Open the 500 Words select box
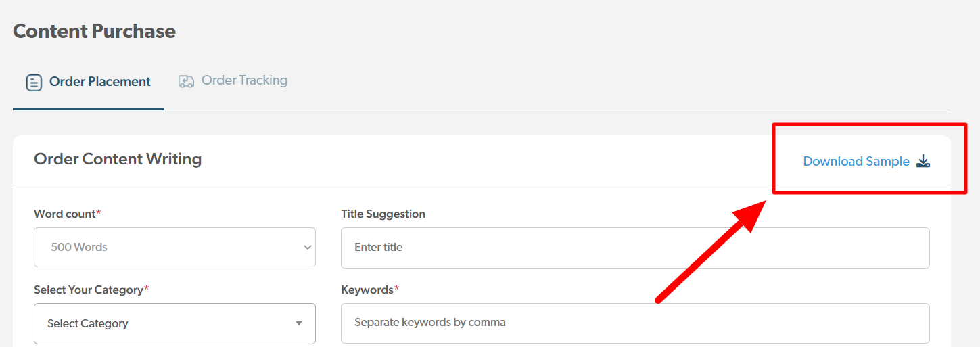Screen dimensions: 980x347 pyautogui.click(x=174, y=248)
